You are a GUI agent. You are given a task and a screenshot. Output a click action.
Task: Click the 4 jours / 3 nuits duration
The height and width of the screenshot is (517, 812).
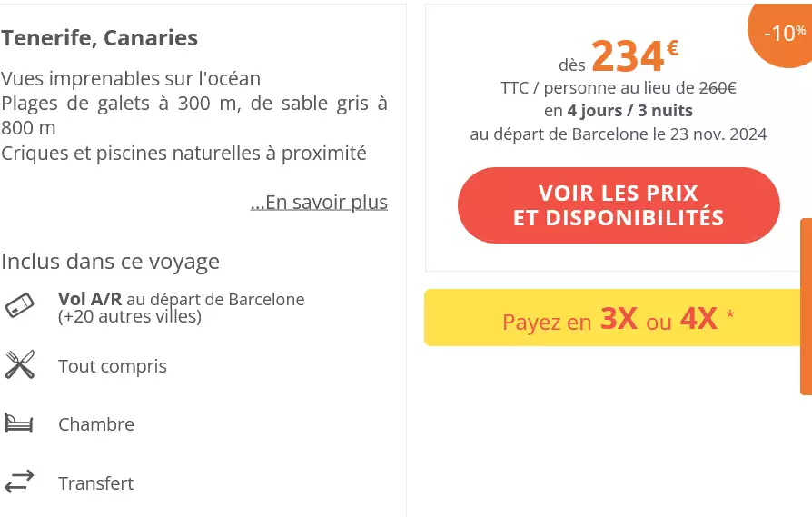click(x=629, y=111)
